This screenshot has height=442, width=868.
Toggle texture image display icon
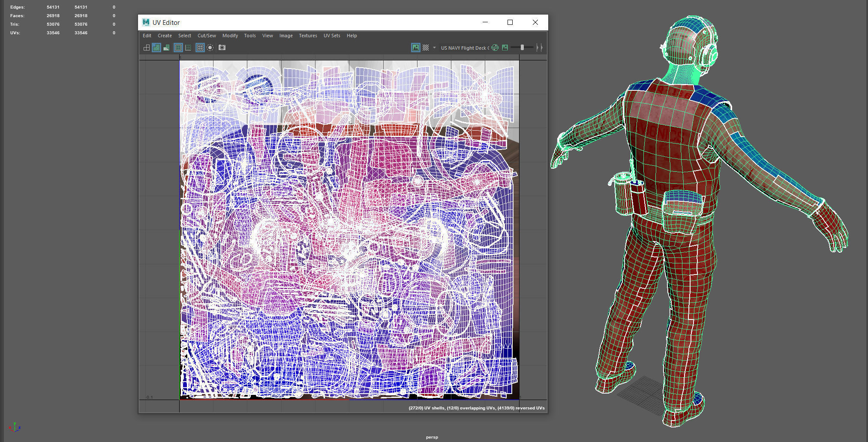(x=416, y=48)
